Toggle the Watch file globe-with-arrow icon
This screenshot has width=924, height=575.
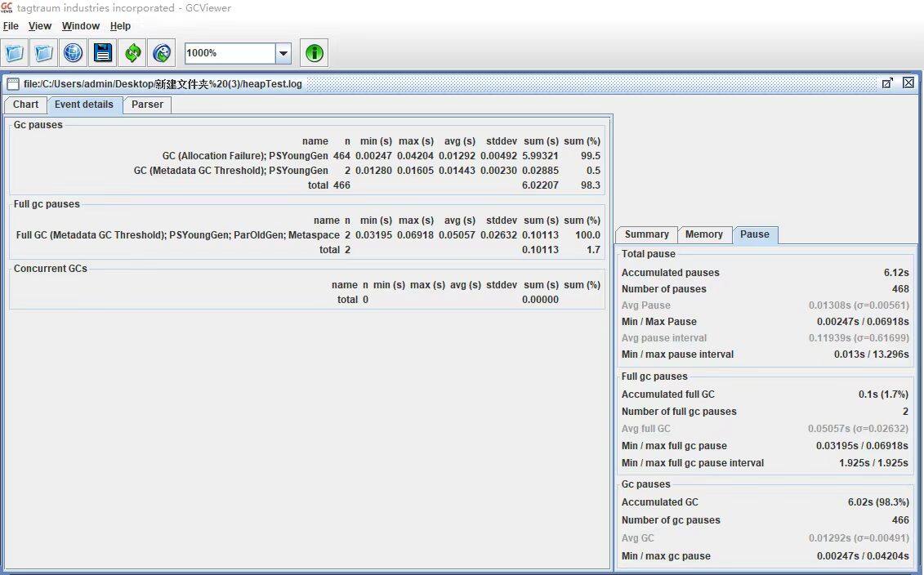click(162, 53)
